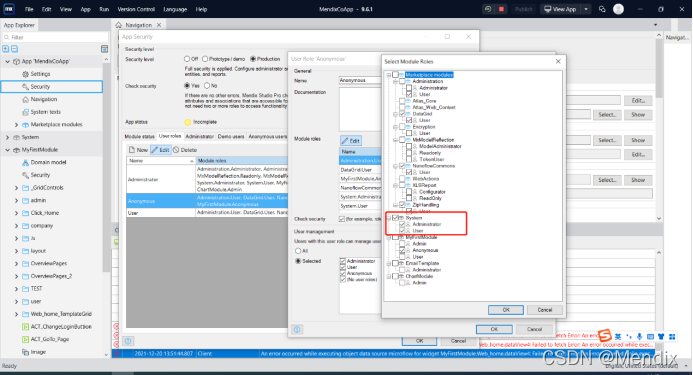Click OK in Select Module Roles dialog
This screenshot has width=693, height=375.
click(506, 310)
